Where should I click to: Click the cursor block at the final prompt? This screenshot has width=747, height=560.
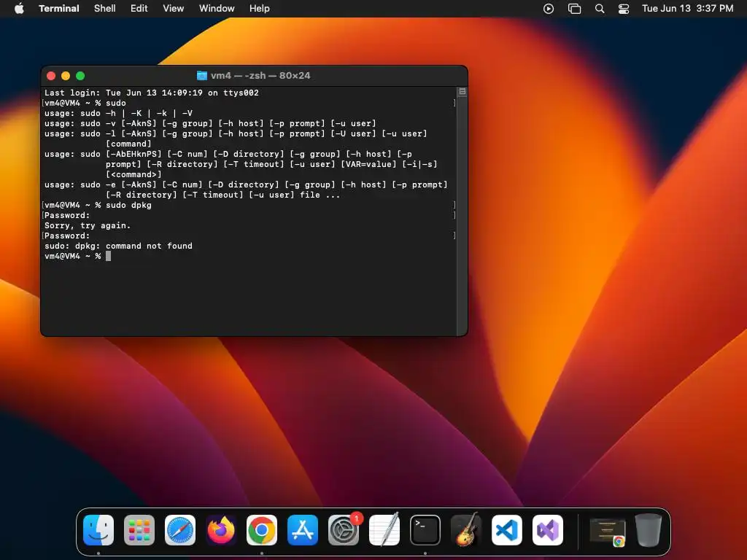click(x=108, y=256)
